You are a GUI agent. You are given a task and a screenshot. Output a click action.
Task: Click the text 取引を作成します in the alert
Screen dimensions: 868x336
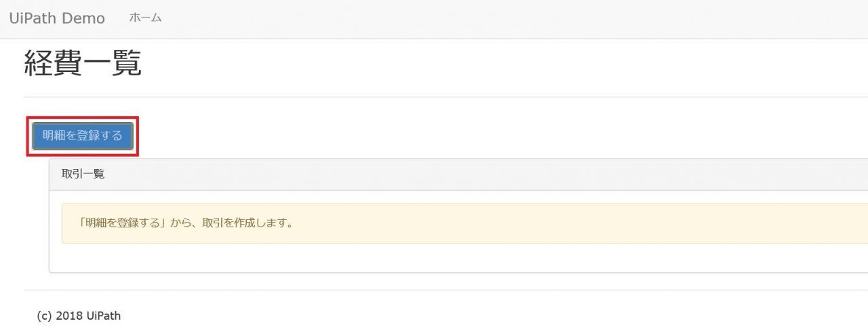pyautogui.click(x=248, y=223)
